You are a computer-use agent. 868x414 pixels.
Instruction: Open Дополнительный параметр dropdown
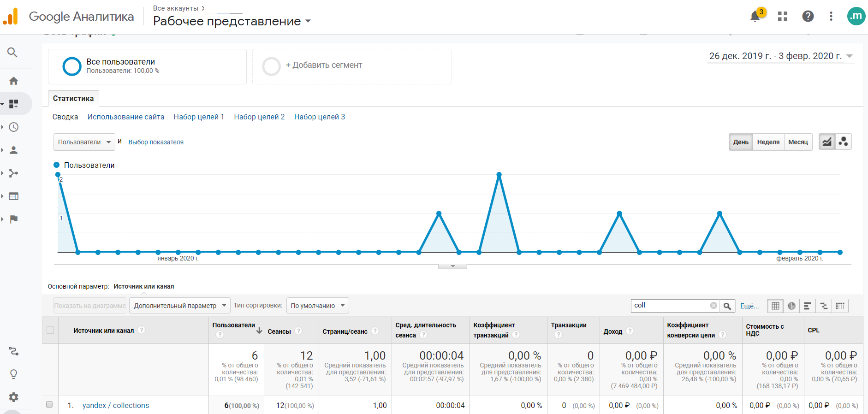pyautogui.click(x=179, y=306)
